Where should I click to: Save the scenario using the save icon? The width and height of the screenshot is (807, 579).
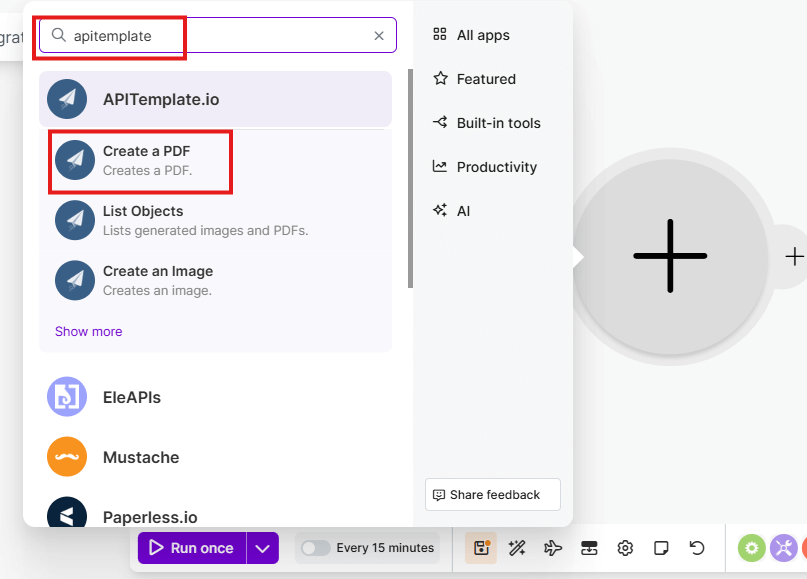481,548
